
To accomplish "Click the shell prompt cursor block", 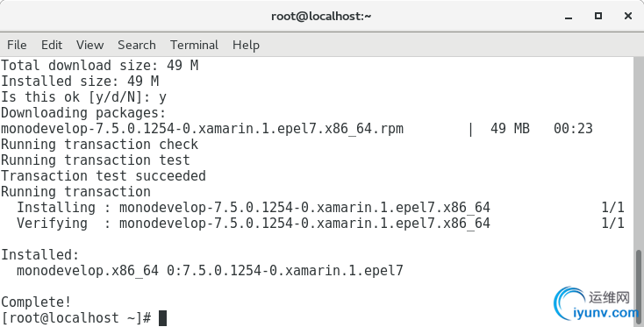I will click(x=162, y=318).
